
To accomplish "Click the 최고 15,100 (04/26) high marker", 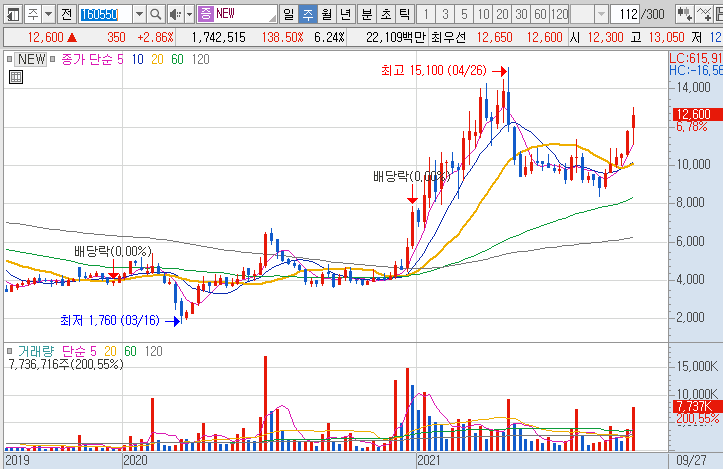I will (434, 71).
